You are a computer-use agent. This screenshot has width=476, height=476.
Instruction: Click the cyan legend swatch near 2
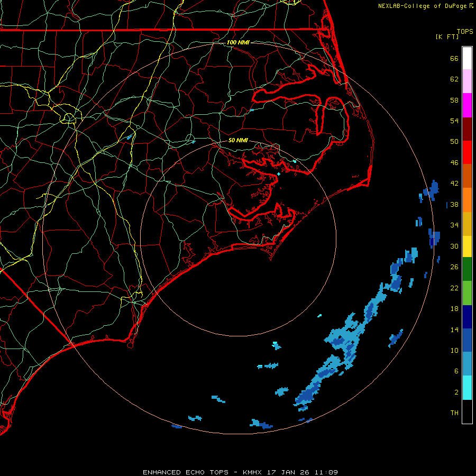pos(467,388)
